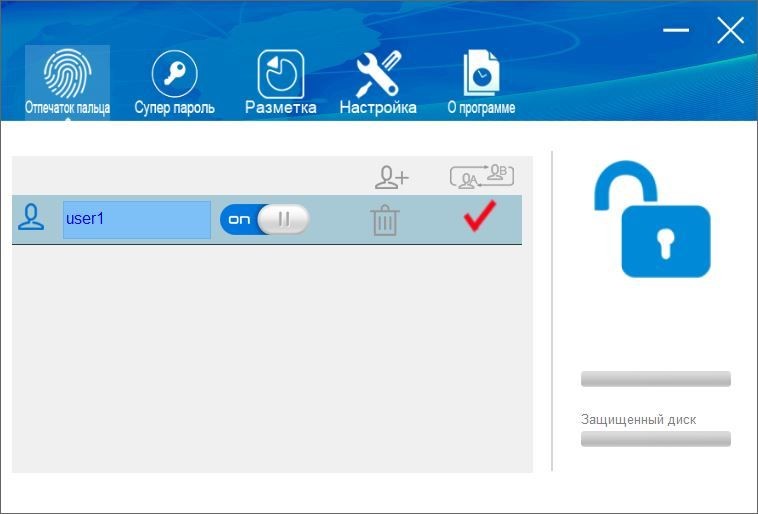The height and width of the screenshot is (514, 758).
Task: Click the Защищенный диск label
Action: coord(638,419)
